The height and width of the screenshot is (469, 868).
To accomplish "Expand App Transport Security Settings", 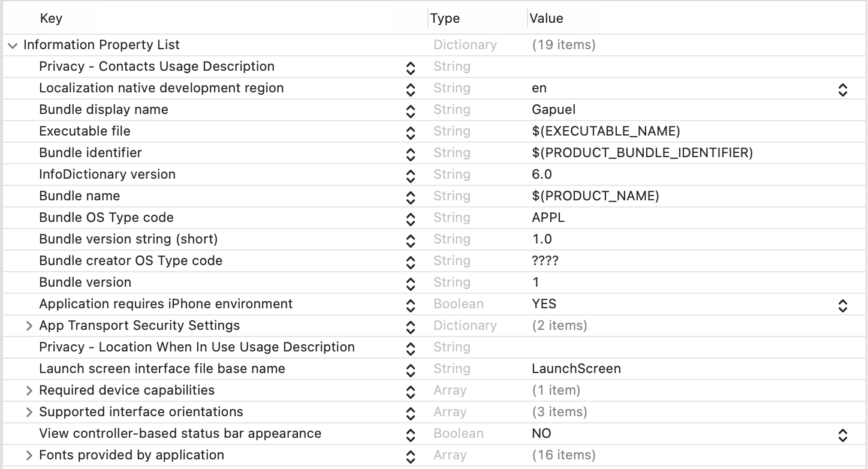I will click(x=29, y=326).
